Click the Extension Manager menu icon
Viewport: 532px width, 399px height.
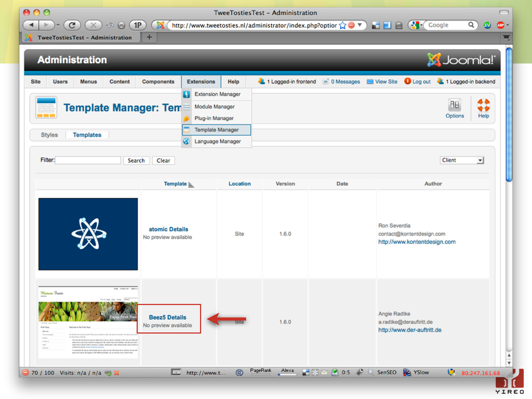point(187,94)
